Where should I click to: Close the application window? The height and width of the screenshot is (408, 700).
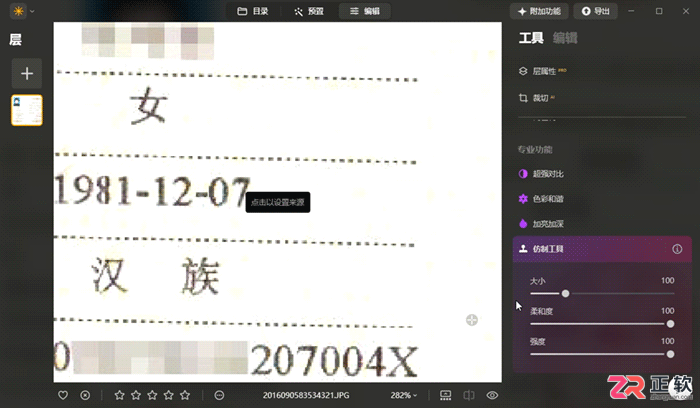(x=686, y=11)
